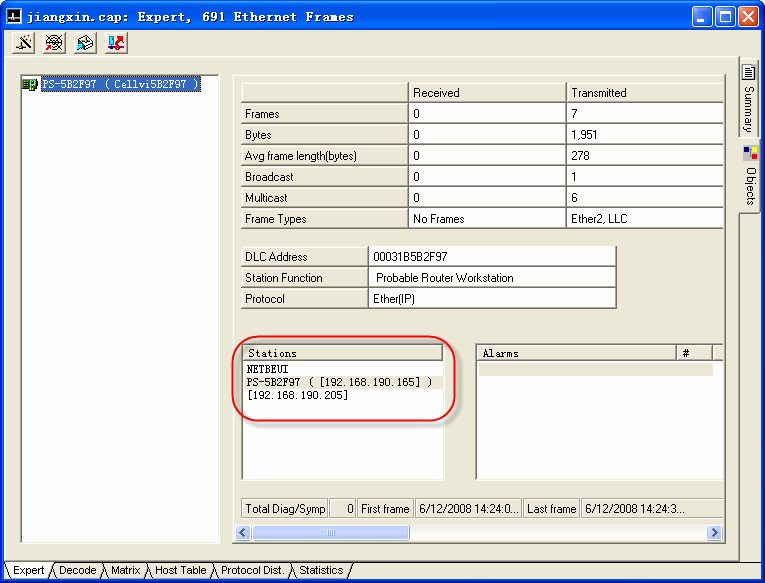Click the Sniffer icon in the title bar
The image size is (765, 583).
14,16
